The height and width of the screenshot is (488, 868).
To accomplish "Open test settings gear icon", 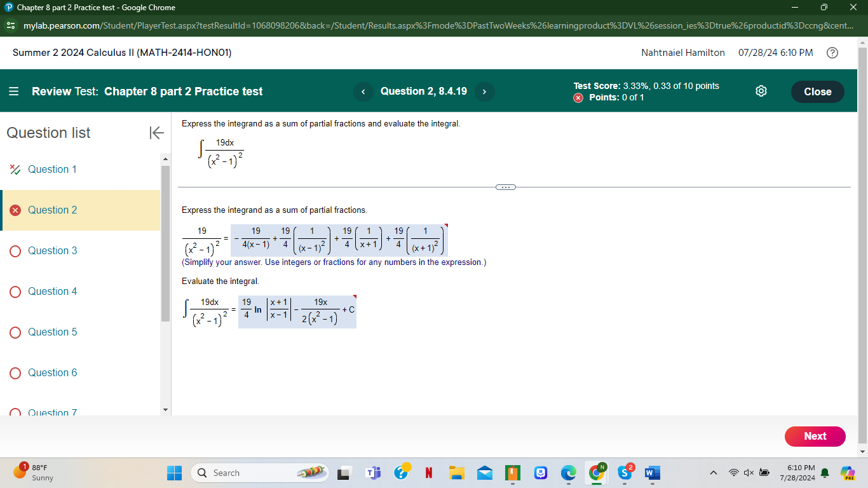I will click(x=761, y=91).
